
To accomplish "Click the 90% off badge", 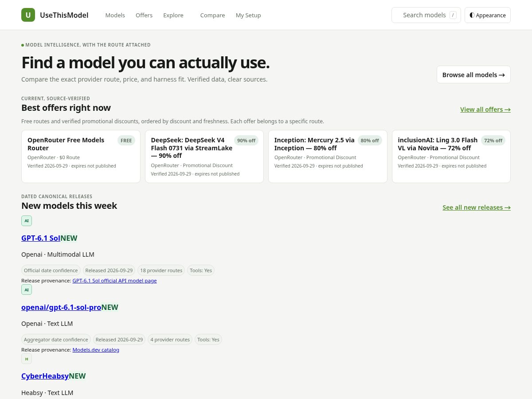I will pyautogui.click(x=246, y=141).
